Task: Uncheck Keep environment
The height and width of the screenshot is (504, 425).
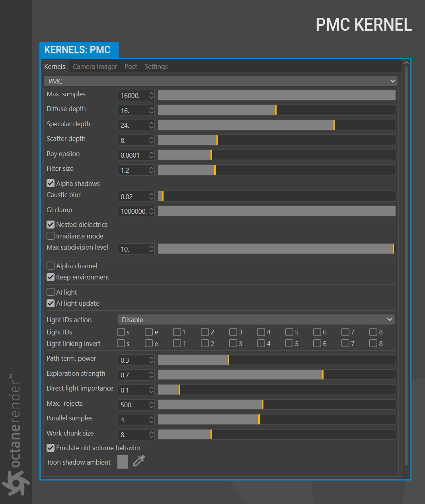Action: tap(51, 277)
